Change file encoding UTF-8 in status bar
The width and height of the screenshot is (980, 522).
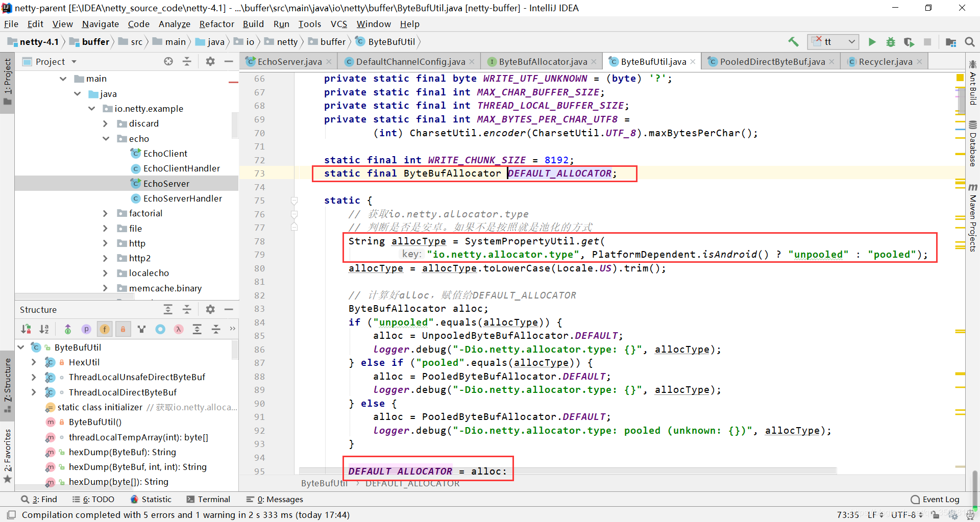tap(907, 515)
